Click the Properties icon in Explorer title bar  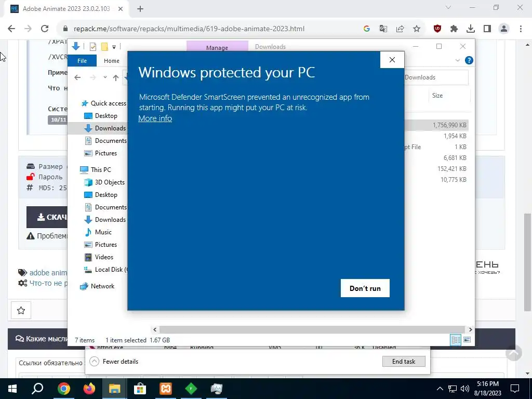click(x=92, y=47)
